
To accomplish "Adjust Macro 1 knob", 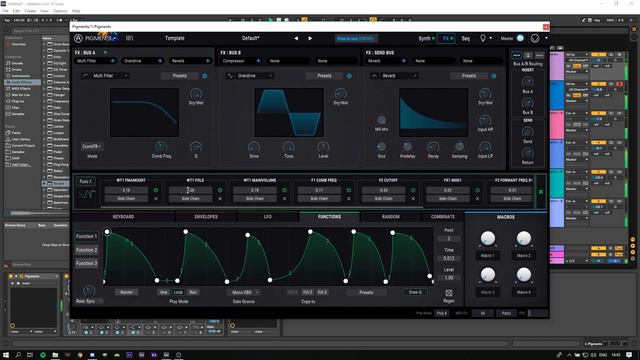I will point(488,239).
